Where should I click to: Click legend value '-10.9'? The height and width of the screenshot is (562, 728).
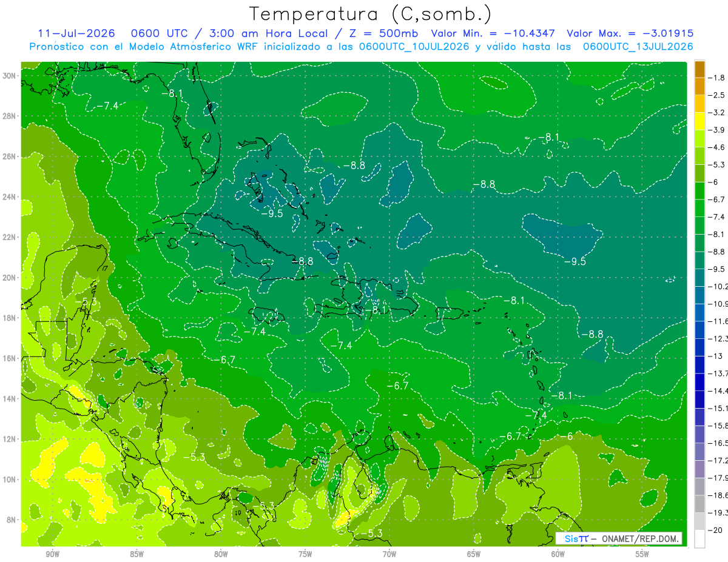(718, 304)
